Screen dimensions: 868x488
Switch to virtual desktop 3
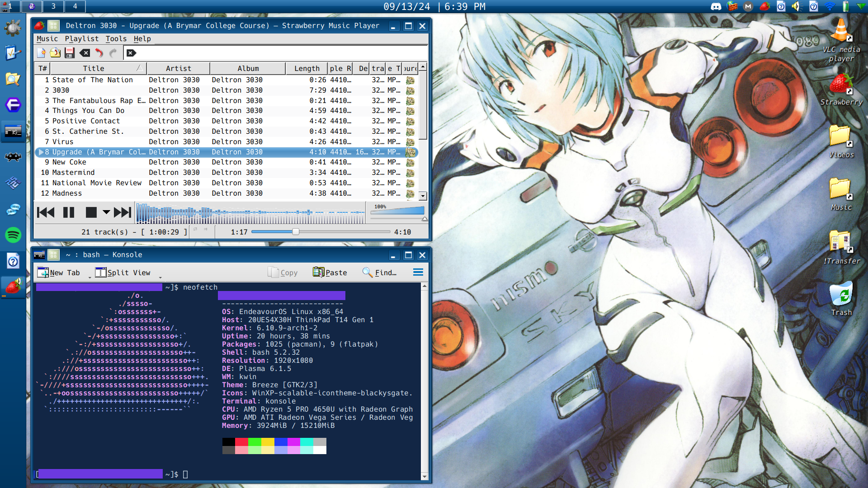[53, 6]
